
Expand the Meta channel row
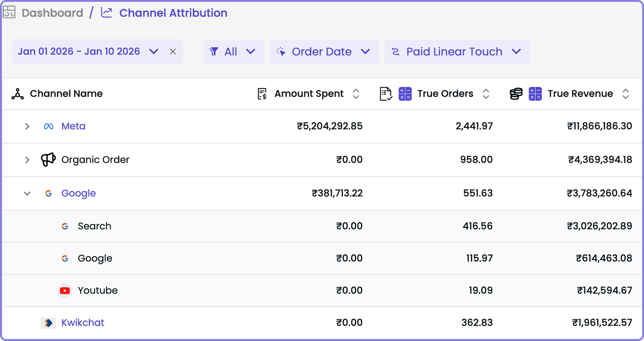click(27, 126)
